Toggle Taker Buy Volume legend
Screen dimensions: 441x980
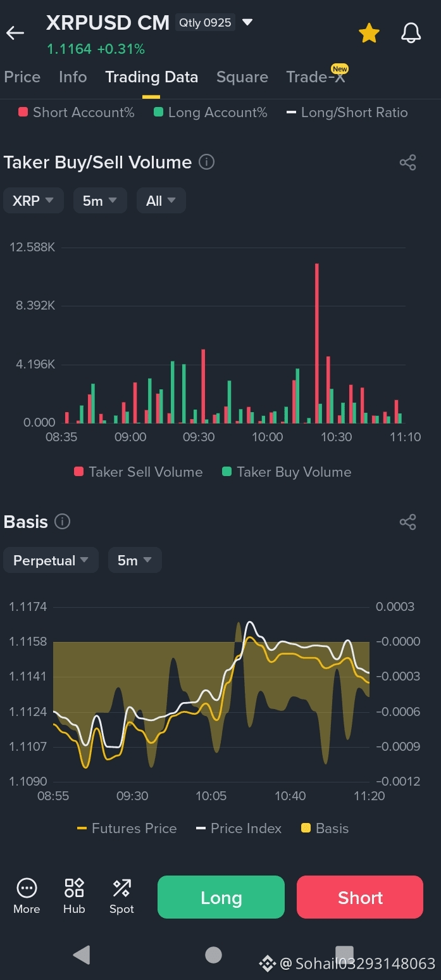pyautogui.click(x=287, y=472)
